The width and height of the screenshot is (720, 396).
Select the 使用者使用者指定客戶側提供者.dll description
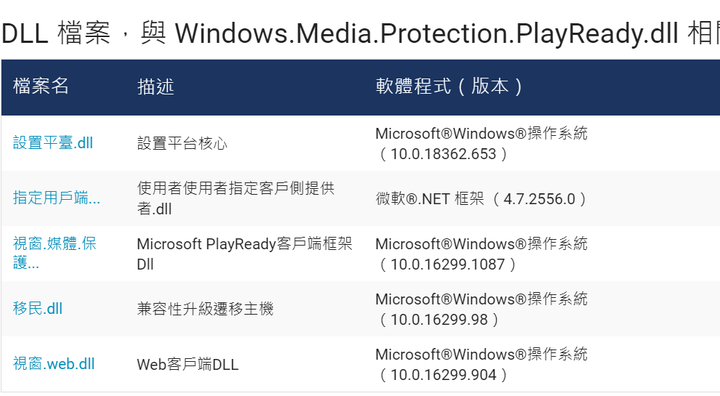tap(236, 198)
